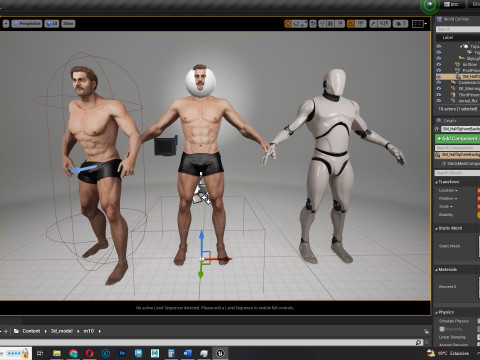
Task: Sort by the Label column header
Action: point(448,38)
